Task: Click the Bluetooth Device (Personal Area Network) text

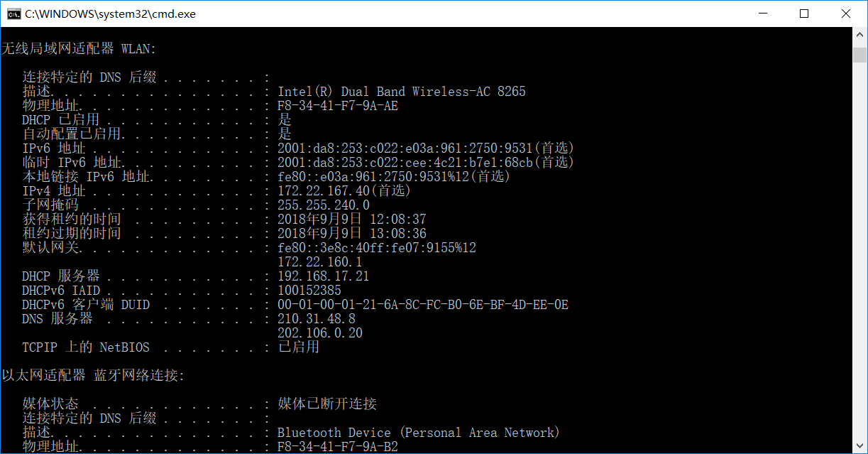Action: (x=419, y=433)
